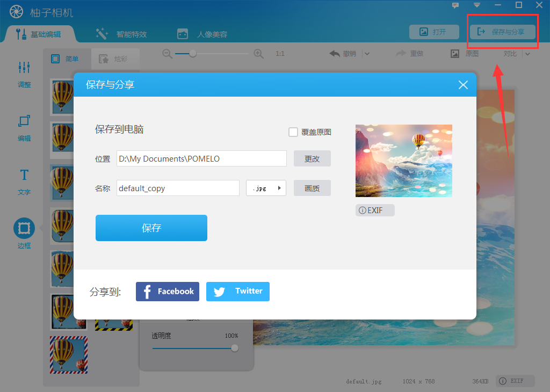The height and width of the screenshot is (392, 550).
Task: Click the 保存 (Save) button
Action: click(151, 228)
